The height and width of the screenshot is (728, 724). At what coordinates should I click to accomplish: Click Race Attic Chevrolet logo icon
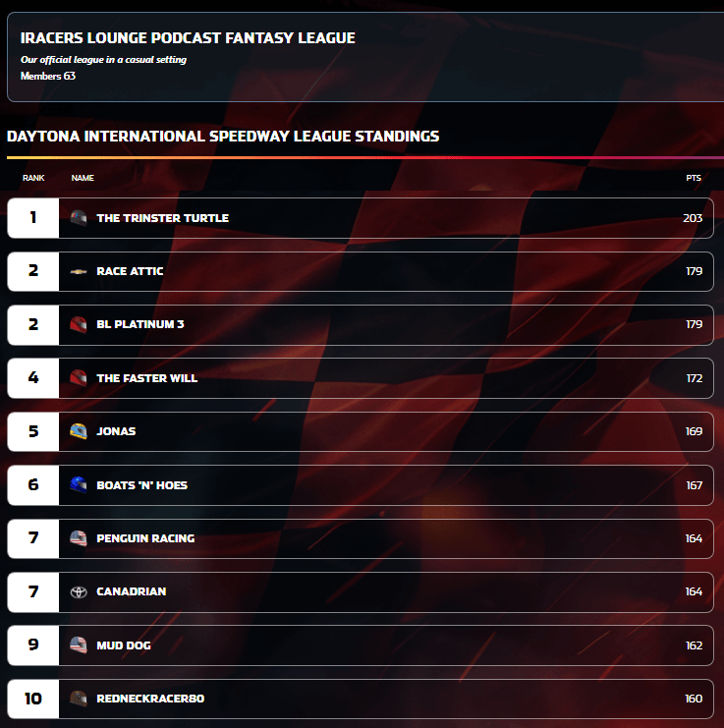[79, 271]
